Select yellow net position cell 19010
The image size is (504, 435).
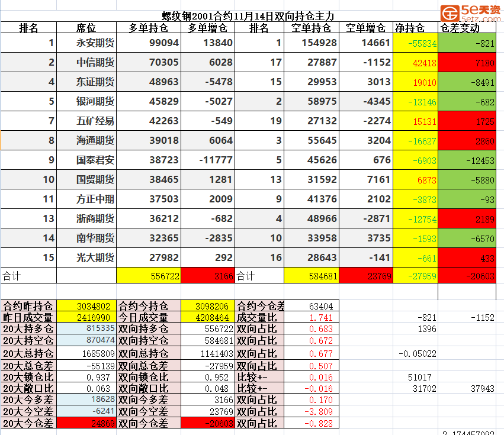(x=416, y=82)
